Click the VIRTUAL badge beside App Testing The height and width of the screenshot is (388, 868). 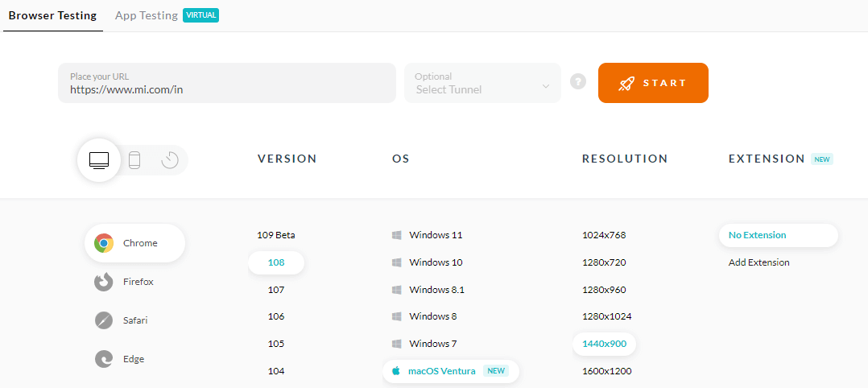[201, 15]
